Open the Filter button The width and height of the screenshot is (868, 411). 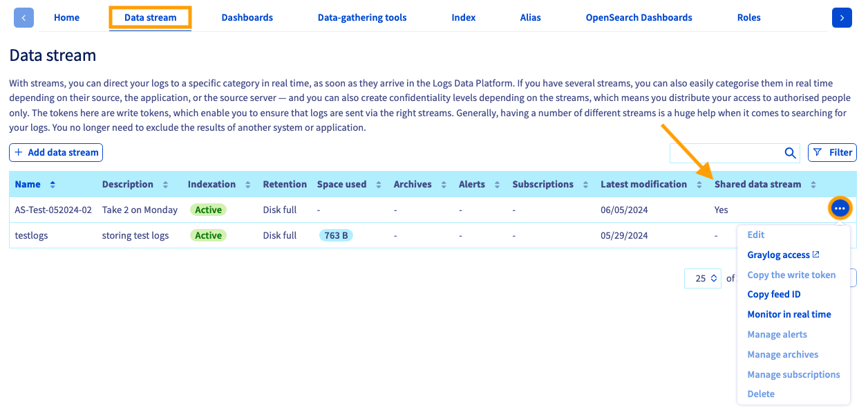pyautogui.click(x=832, y=152)
